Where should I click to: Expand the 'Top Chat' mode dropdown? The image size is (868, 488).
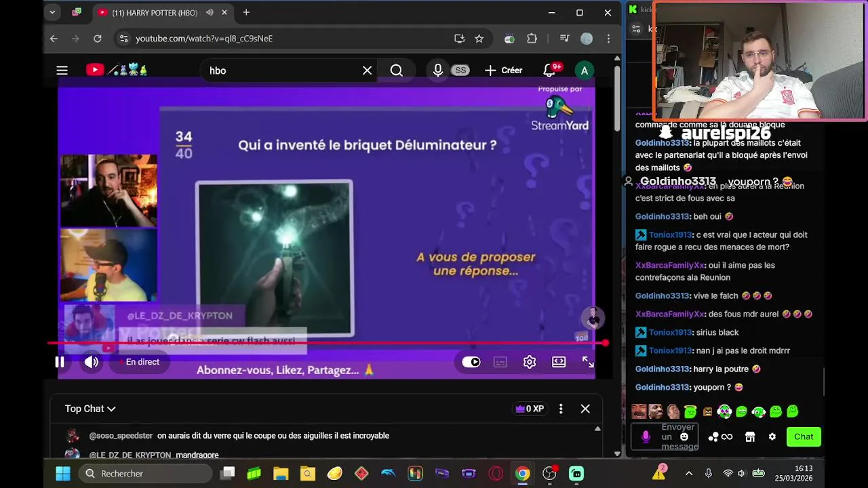[90, 409]
